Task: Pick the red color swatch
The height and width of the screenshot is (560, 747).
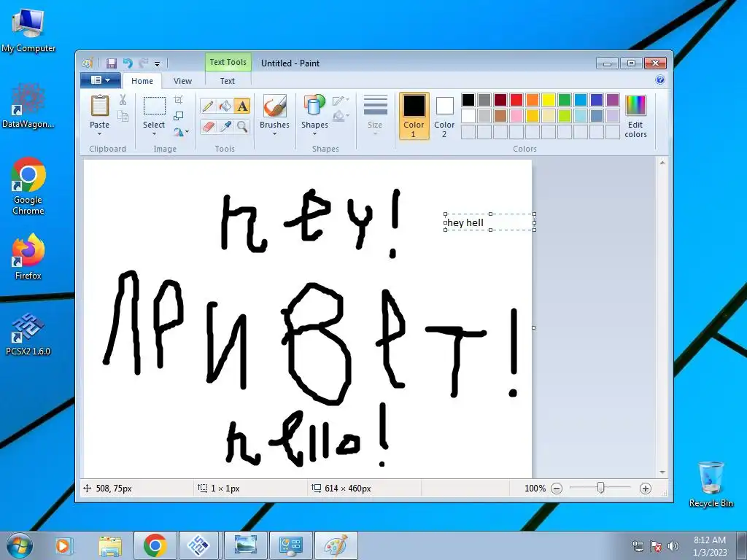Action: [x=516, y=100]
